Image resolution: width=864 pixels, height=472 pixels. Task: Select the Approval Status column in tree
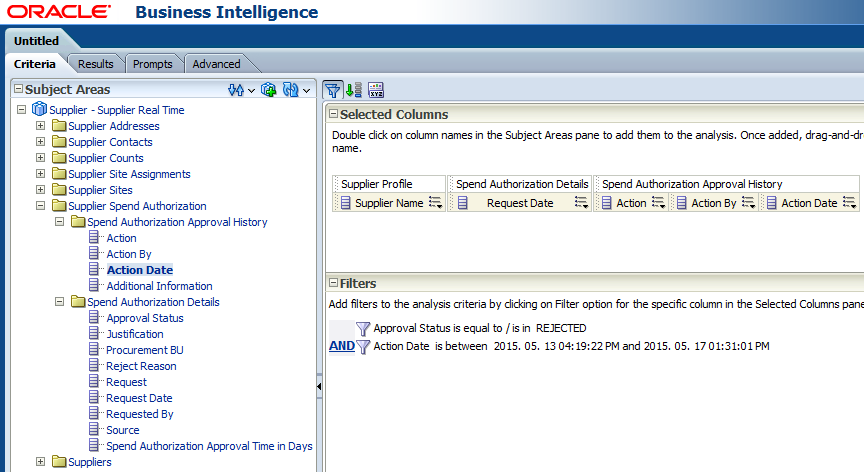pyautogui.click(x=144, y=318)
